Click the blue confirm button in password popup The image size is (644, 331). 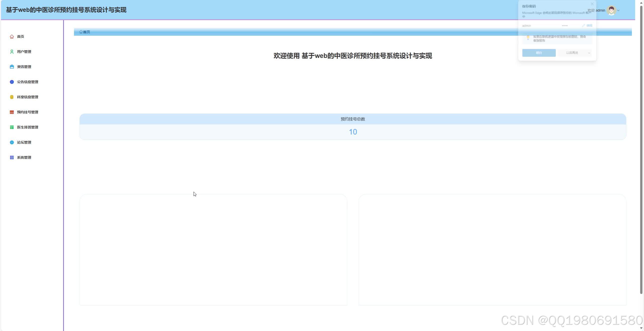coord(539,53)
